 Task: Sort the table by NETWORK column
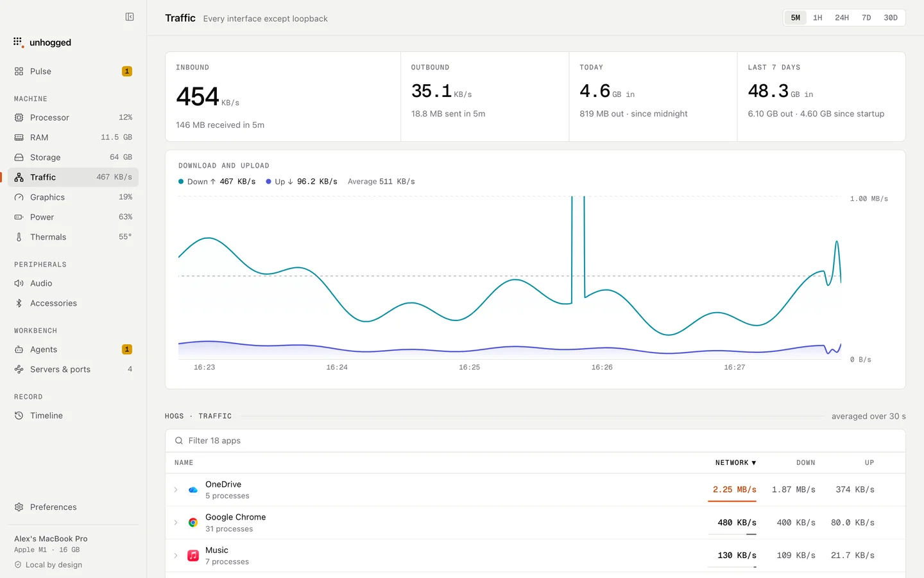click(735, 462)
